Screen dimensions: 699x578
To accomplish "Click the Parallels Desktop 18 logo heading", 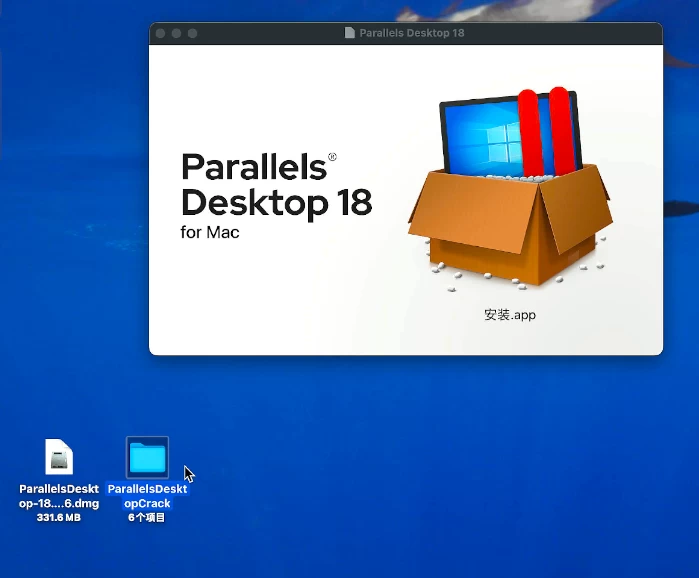I will tap(276, 185).
